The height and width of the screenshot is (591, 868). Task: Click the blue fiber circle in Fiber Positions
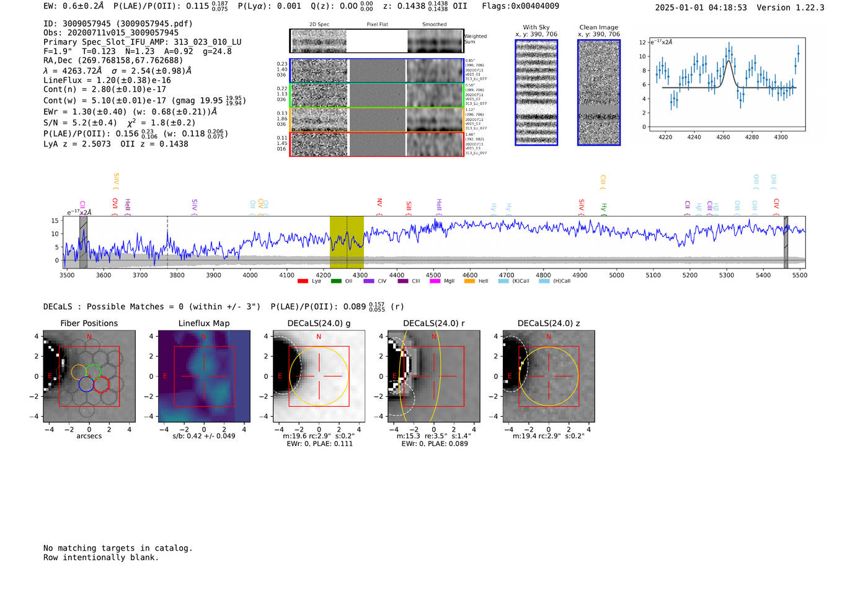[86, 384]
